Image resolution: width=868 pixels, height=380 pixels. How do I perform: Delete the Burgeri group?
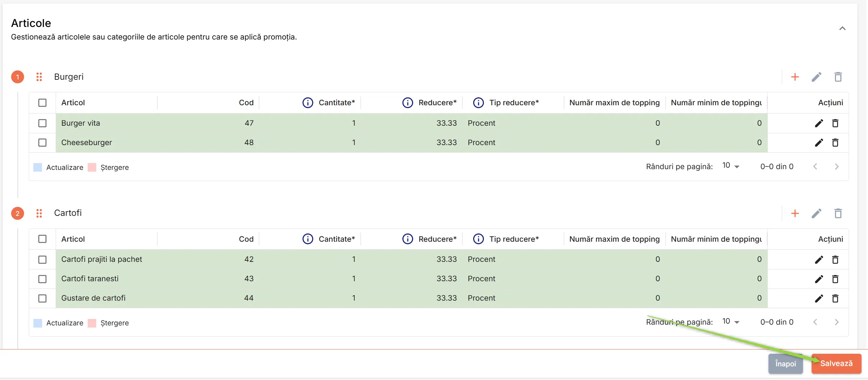[838, 77]
